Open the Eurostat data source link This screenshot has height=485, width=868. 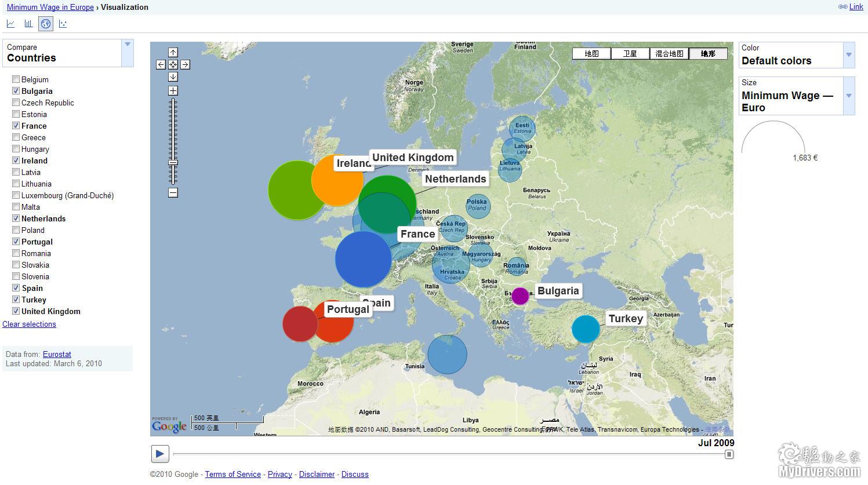tap(57, 354)
